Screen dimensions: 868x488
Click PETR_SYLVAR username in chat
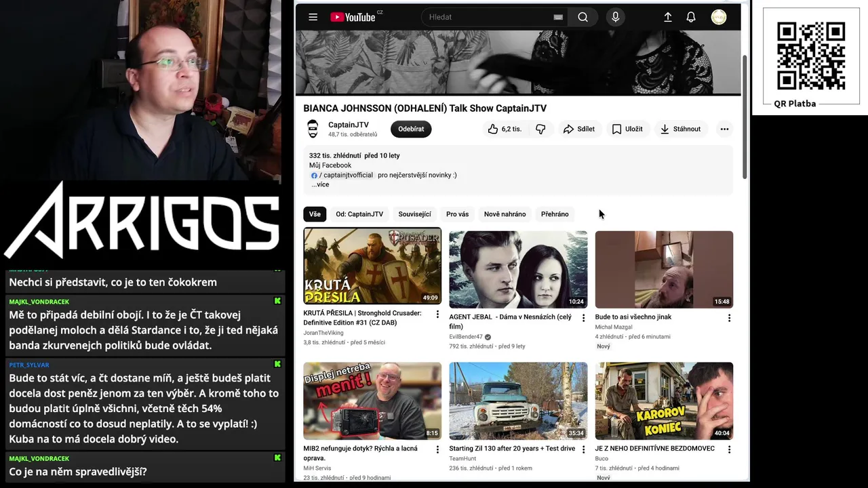(x=29, y=365)
